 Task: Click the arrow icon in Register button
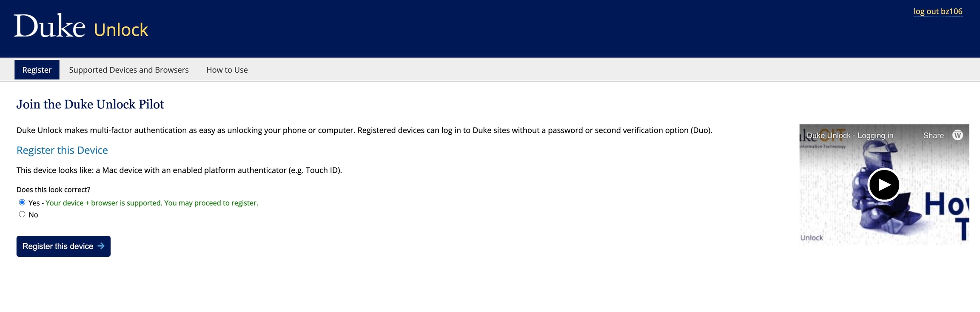pyautogui.click(x=101, y=246)
